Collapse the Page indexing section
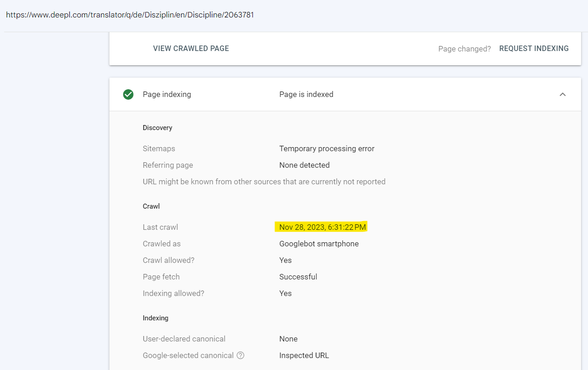This screenshot has height=370, width=588. point(562,94)
